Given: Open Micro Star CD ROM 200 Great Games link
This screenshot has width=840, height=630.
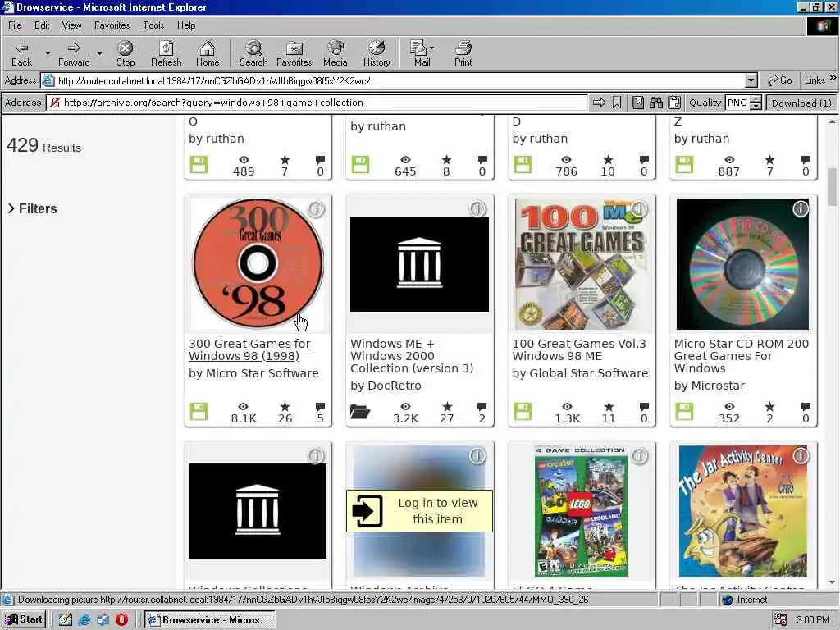Looking at the screenshot, I should 742,356.
